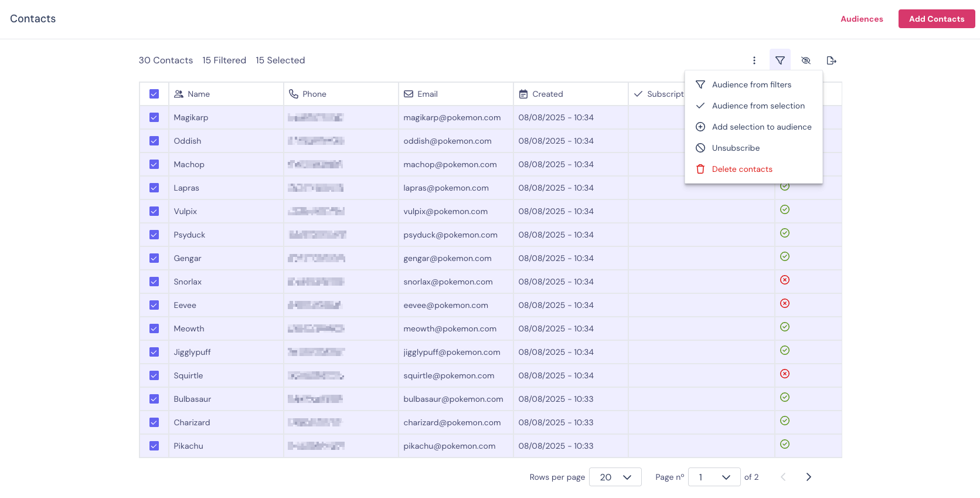Click the previous page arrow
This screenshot has height=498, width=980.
pyautogui.click(x=783, y=477)
